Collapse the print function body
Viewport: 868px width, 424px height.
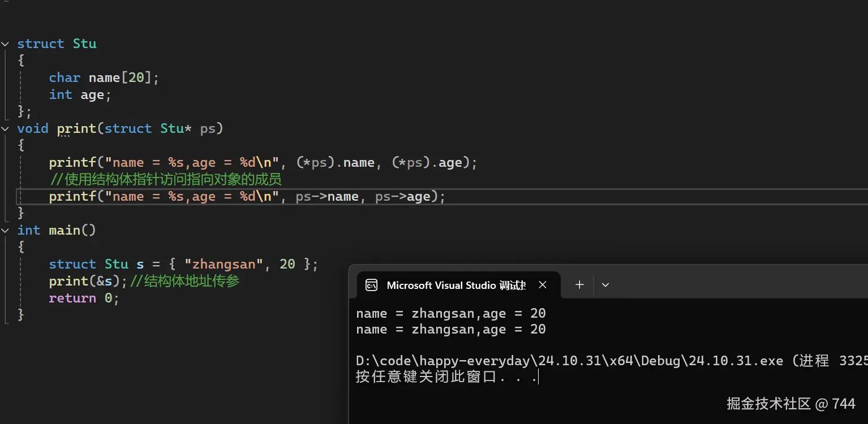(5, 128)
